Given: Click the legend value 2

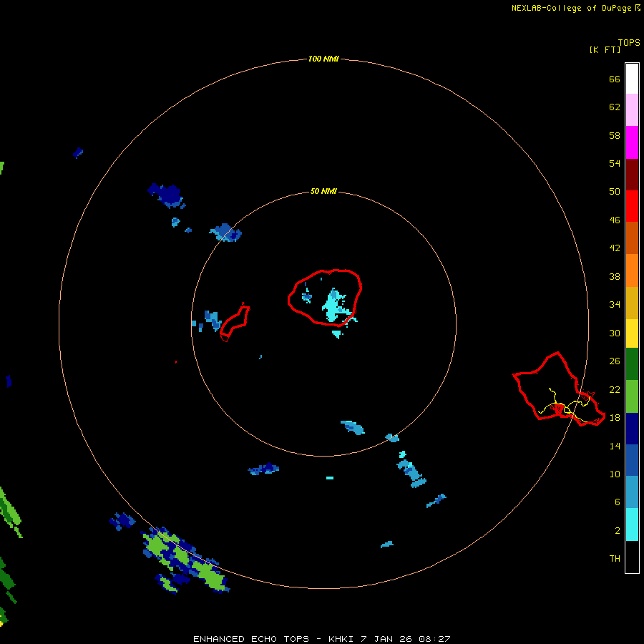Looking at the screenshot, I should click(x=618, y=530).
